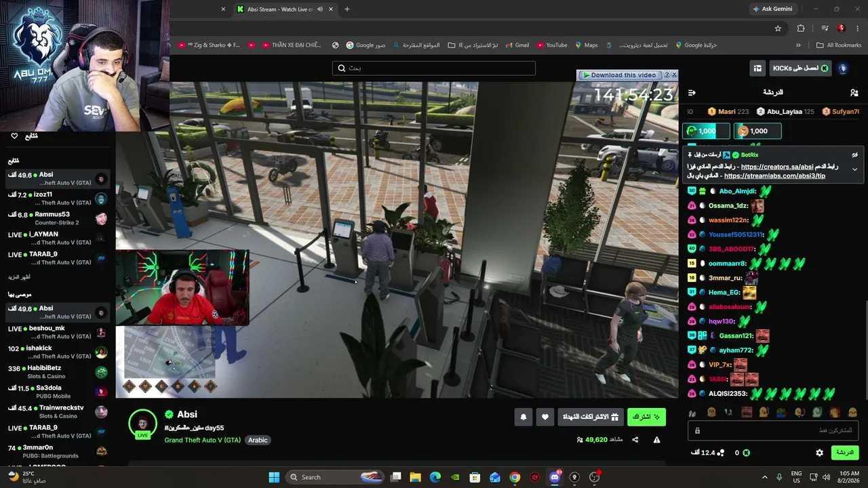Select the first emote in the chat emote row

(711, 412)
